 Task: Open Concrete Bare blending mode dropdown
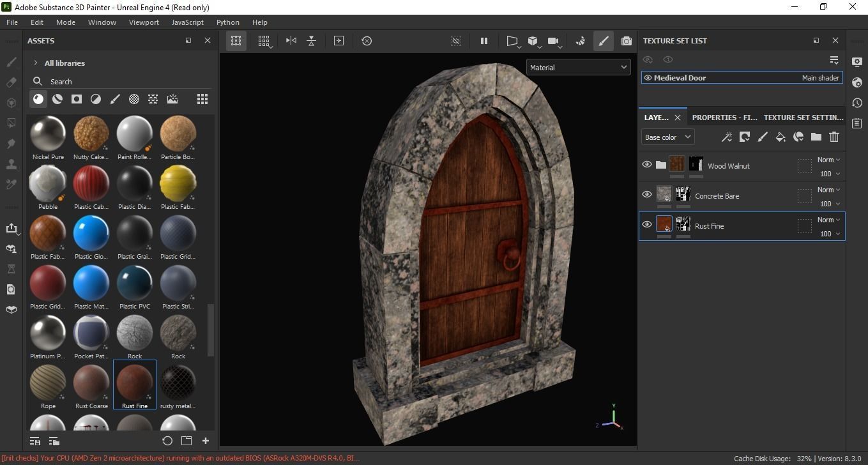(x=829, y=190)
